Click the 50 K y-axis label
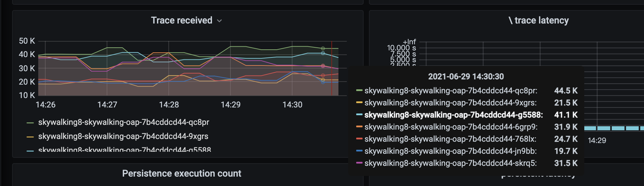This screenshot has width=644, height=186. click(x=27, y=41)
